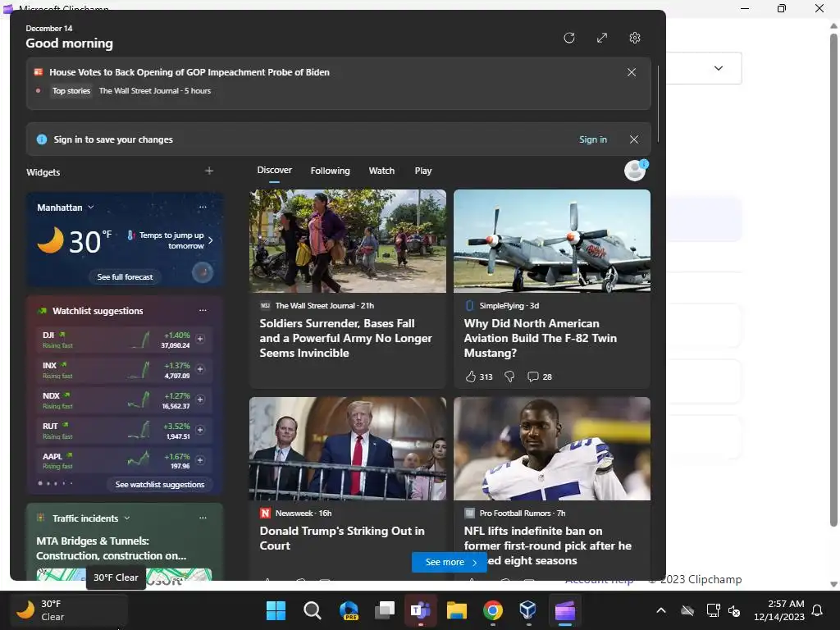840x630 pixels.
Task: Switch to the Following tab
Action: (330, 171)
